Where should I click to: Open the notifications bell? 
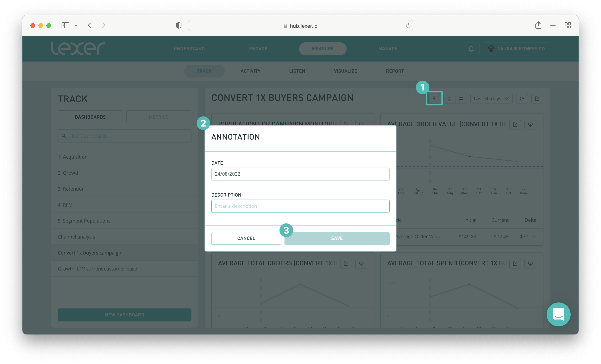(x=471, y=49)
